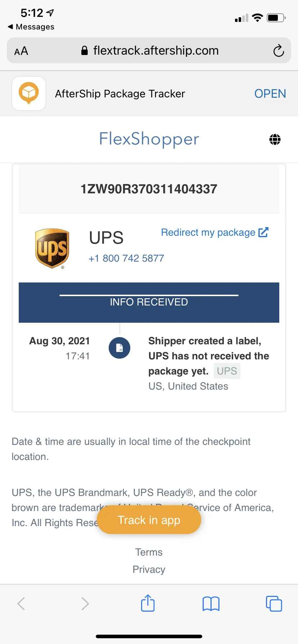Image resolution: width=298 pixels, height=644 pixels.
Task: Tap the INFO RECEIVED progress bar
Action: 149,302
